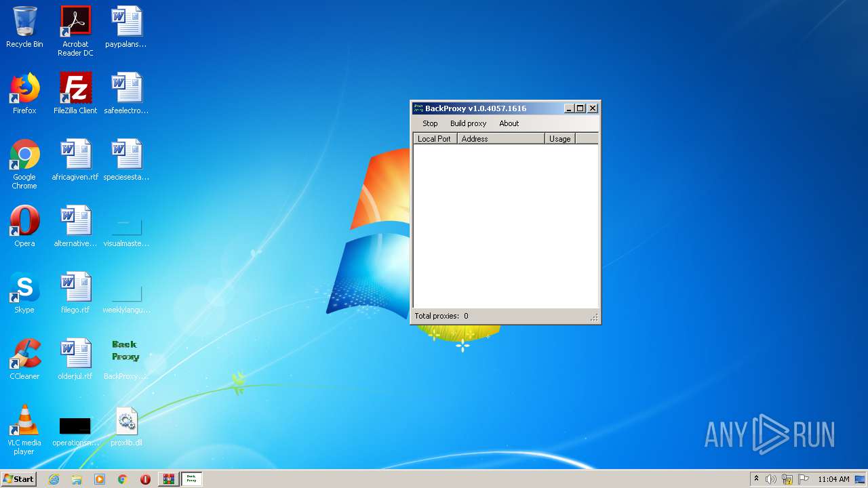Click the WinRAR taskbar button
The width and height of the screenshot is (868, 488).
pos(168,479)
